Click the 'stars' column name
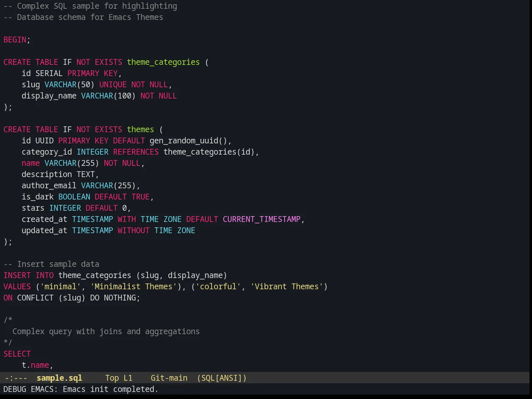The image size is (532, 399). point(33,208)
